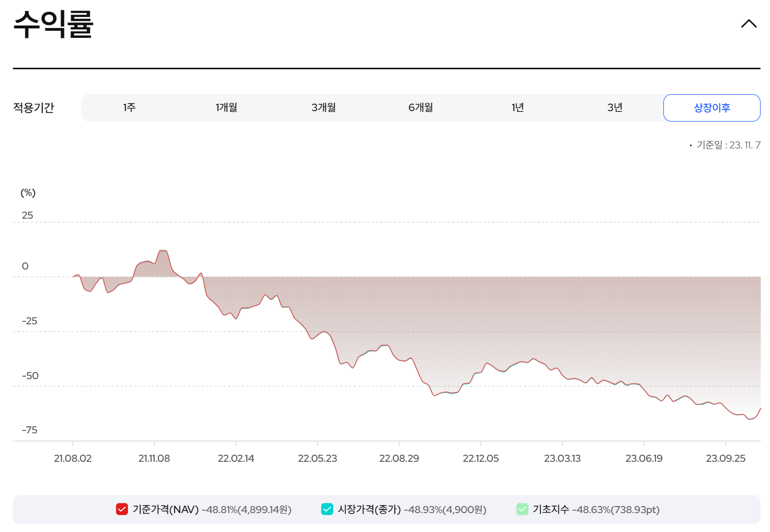Image resolution: width=770 pixels, height=532 pixels.
Task: Click the -48.63%(738.93pt) value
Action: tap(616, 510)
